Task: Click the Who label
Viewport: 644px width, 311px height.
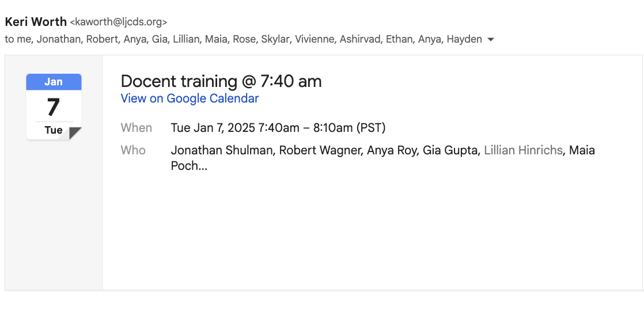Action: click(x=133, y=150)
